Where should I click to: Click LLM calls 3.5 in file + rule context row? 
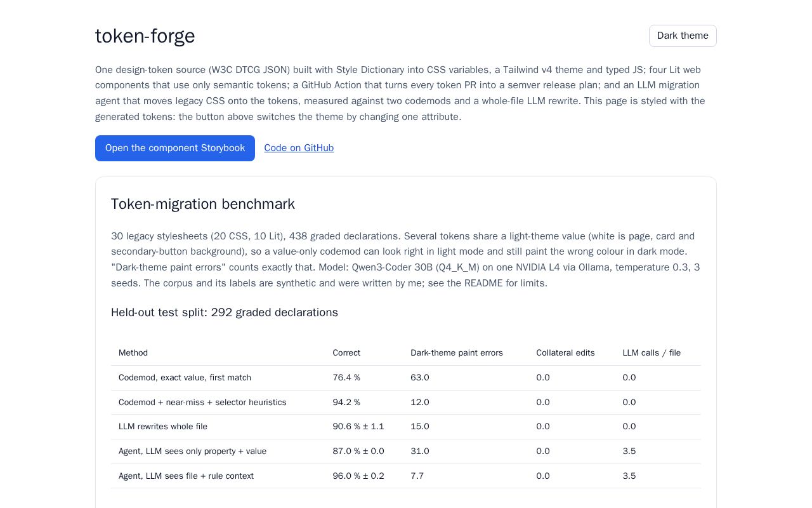pyautogui.click(x=629, y=476)
